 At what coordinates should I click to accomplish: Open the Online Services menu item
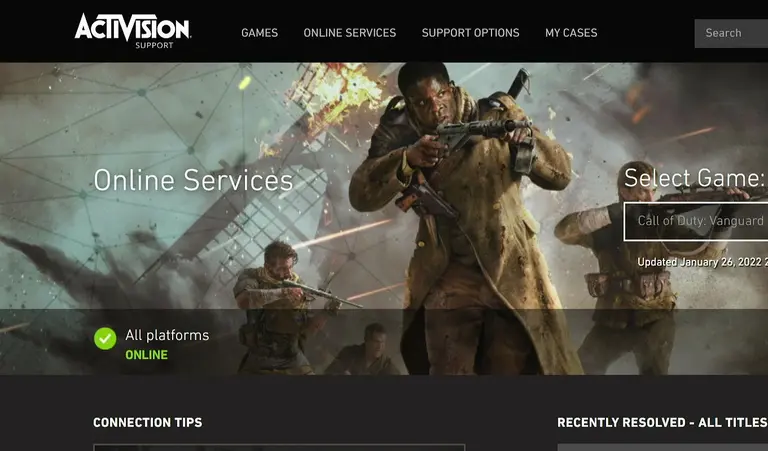tap(350, 33)
